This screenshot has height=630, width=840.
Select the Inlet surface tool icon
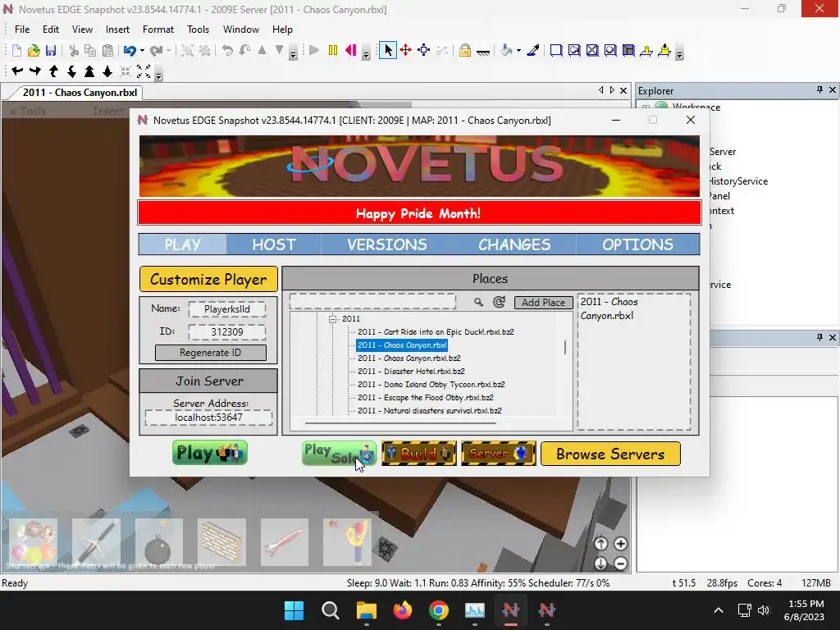click(628, 50)
